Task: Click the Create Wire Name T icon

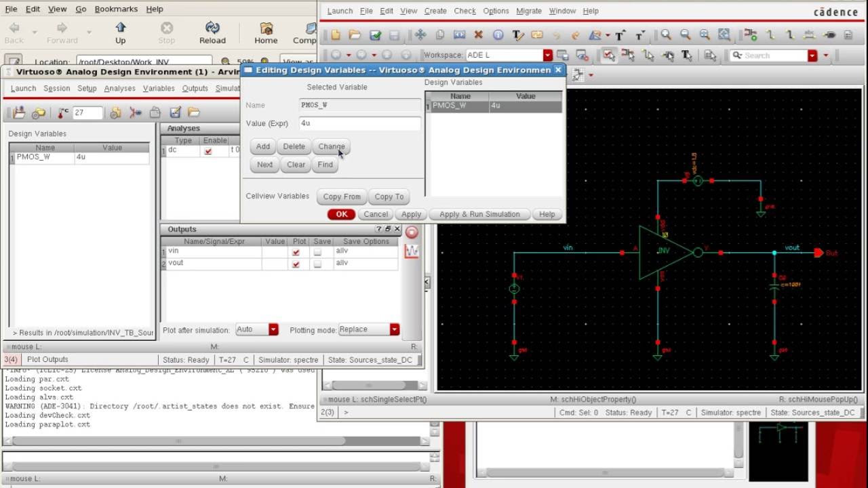Action: pyautogui.click(x=517, y=35)
